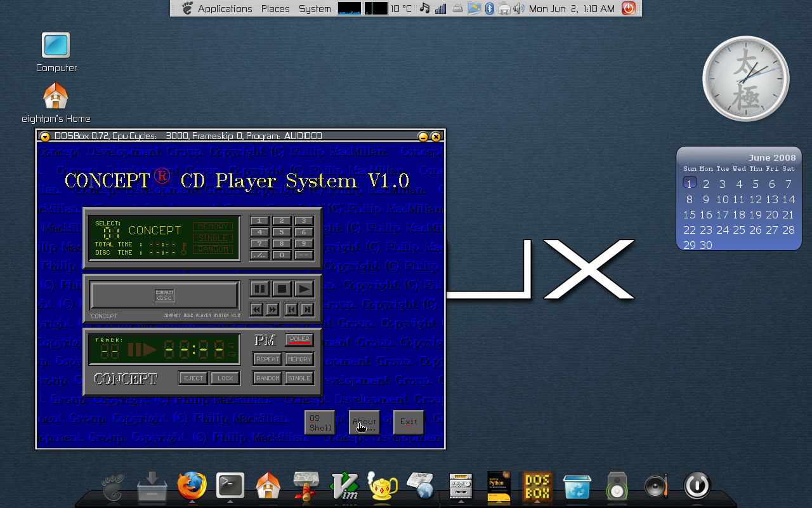Click the analog clock desktop widget
This screenshot has width=812, height=508.
tap(746, 79)
